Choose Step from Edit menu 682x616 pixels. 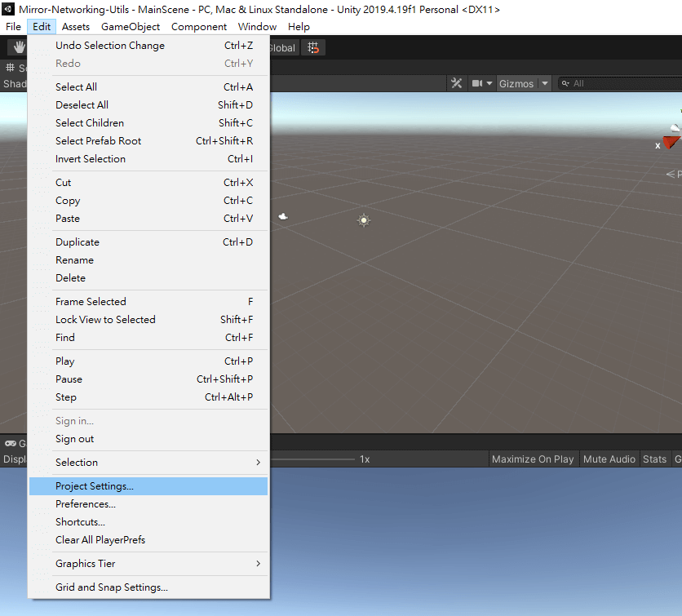(148, 397)
